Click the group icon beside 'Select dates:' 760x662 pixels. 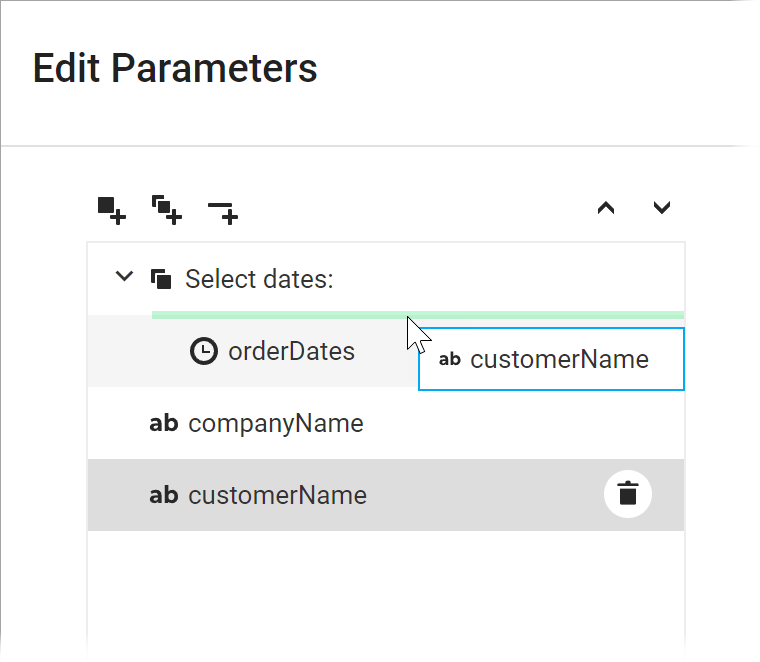pos(161,279)
